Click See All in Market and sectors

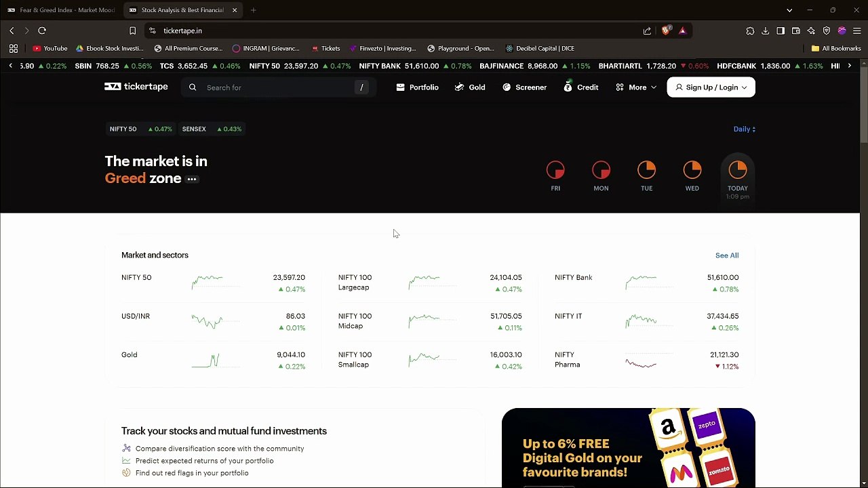click(727, 256)
